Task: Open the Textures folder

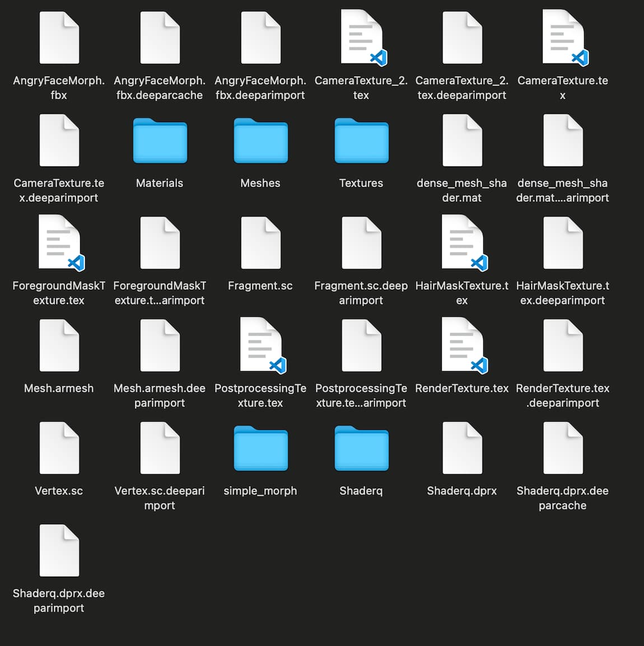Action: point(361,141)
